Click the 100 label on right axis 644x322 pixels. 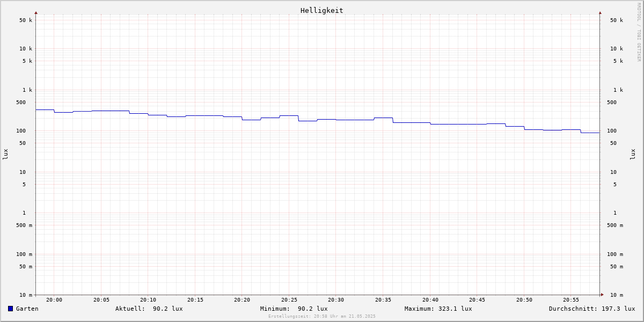(x=612, y=131)
